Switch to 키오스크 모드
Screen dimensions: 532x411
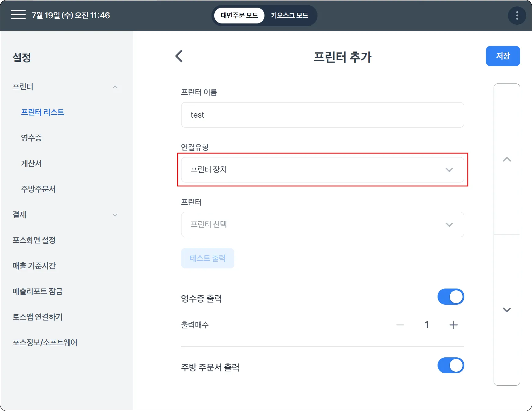[289, 16]
